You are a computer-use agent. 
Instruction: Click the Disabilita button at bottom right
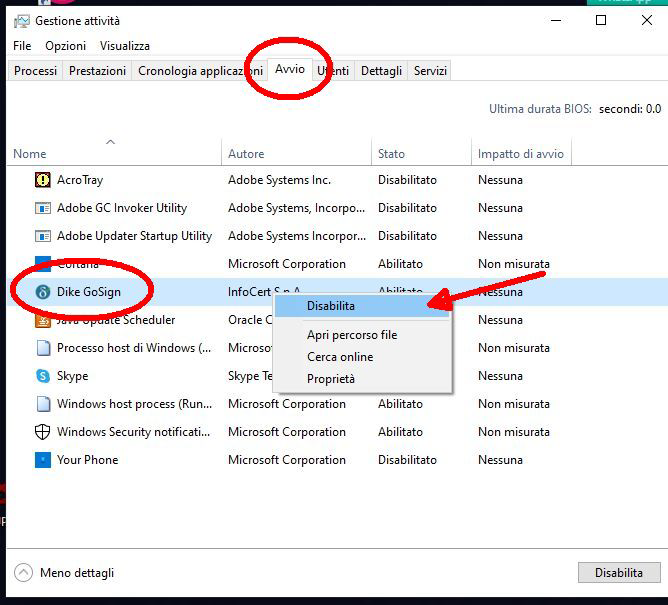(619, 573)
